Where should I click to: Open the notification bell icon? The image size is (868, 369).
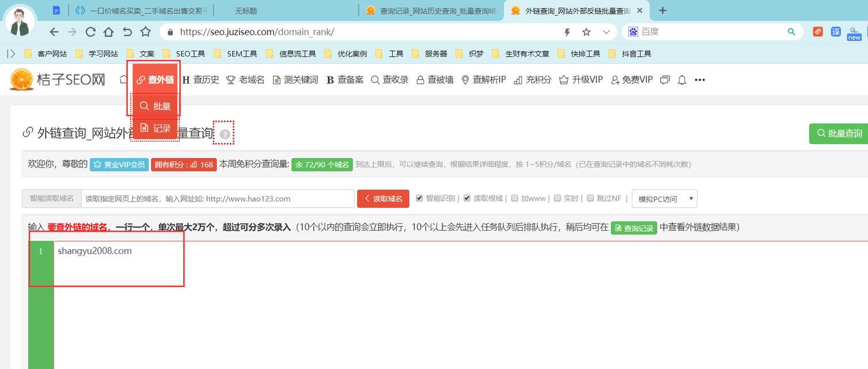(x=682, y=80)
